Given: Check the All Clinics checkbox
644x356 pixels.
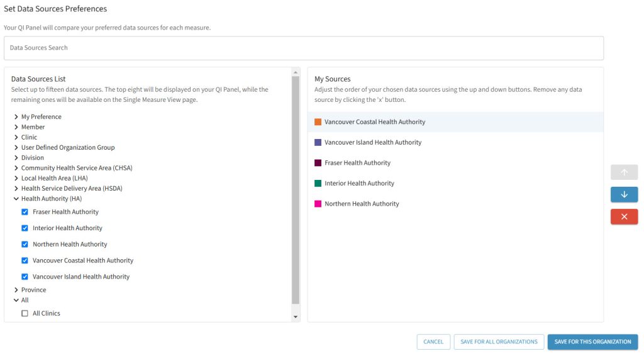Looking at the screenshot, I should (25, 313).
